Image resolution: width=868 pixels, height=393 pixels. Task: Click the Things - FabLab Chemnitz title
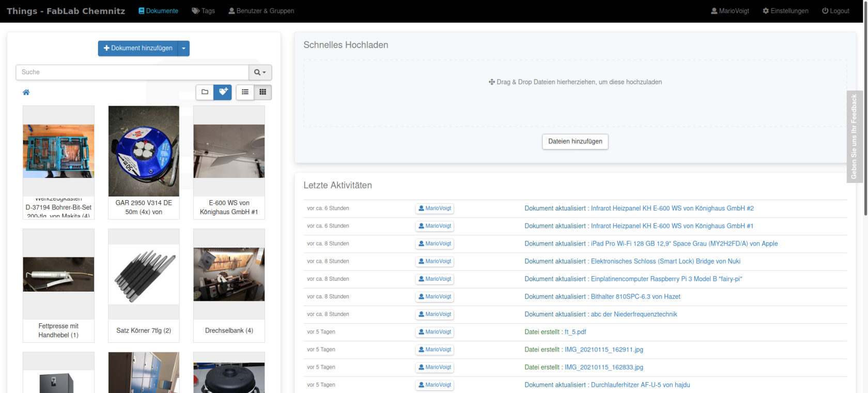click(x=66, y=11)
